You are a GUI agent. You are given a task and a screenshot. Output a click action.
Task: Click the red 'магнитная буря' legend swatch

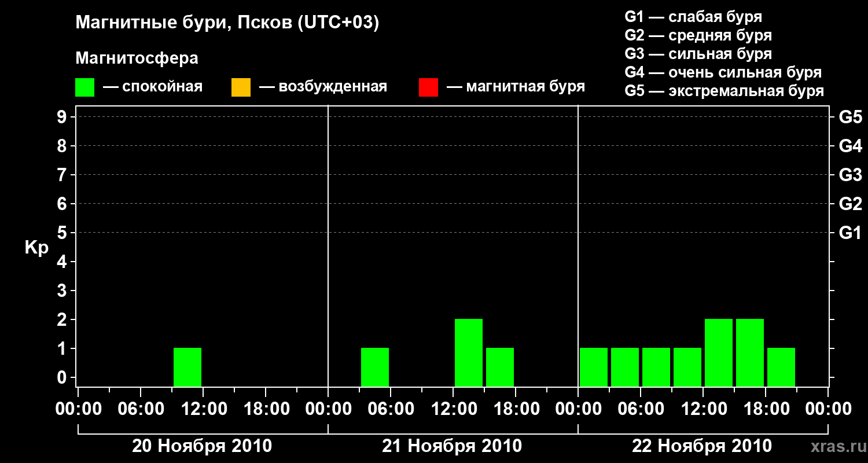(428, 87)
